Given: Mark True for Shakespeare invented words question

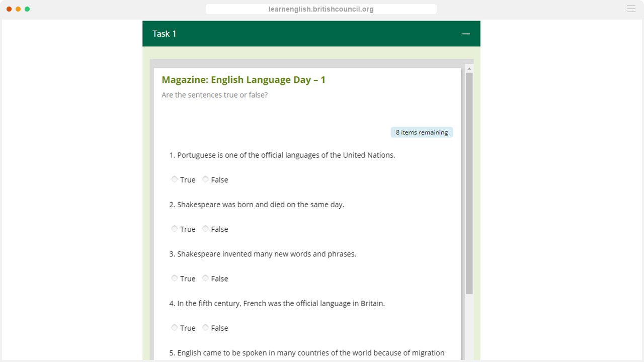Looking at the screenshot, I should pos(175,278).
